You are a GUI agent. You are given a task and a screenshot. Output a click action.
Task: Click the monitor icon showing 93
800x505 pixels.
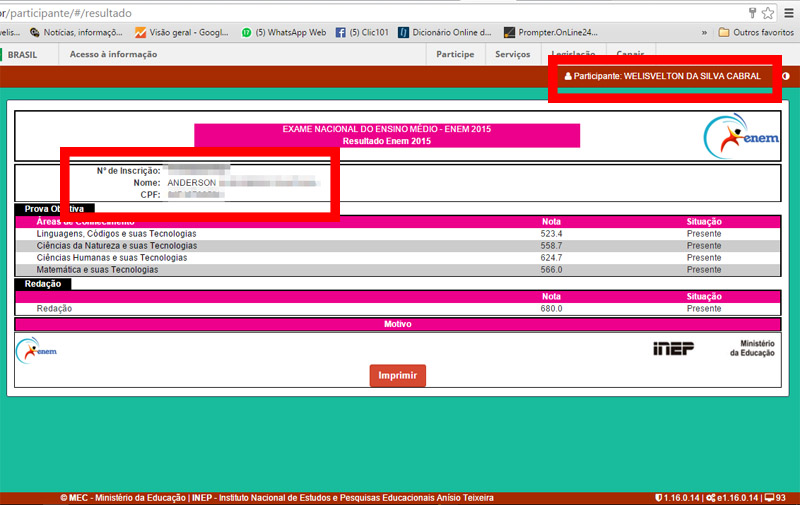tap(769, 497)
